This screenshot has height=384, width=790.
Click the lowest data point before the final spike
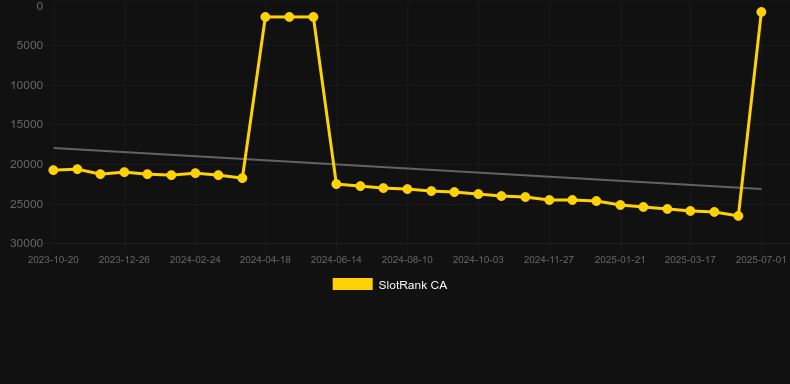coord(738,216)
